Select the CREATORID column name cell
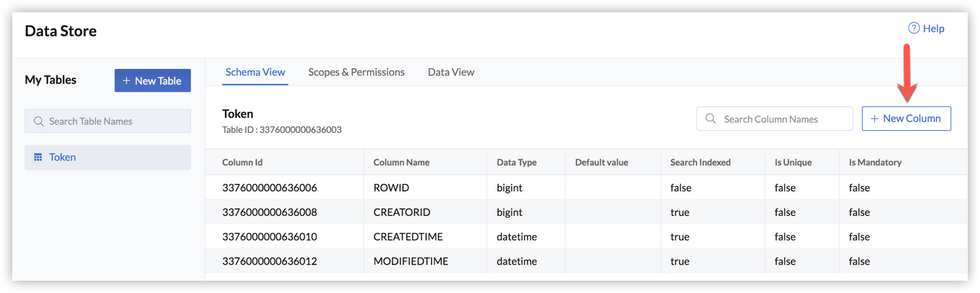This screenshot has width=980, height=293. 401,212
